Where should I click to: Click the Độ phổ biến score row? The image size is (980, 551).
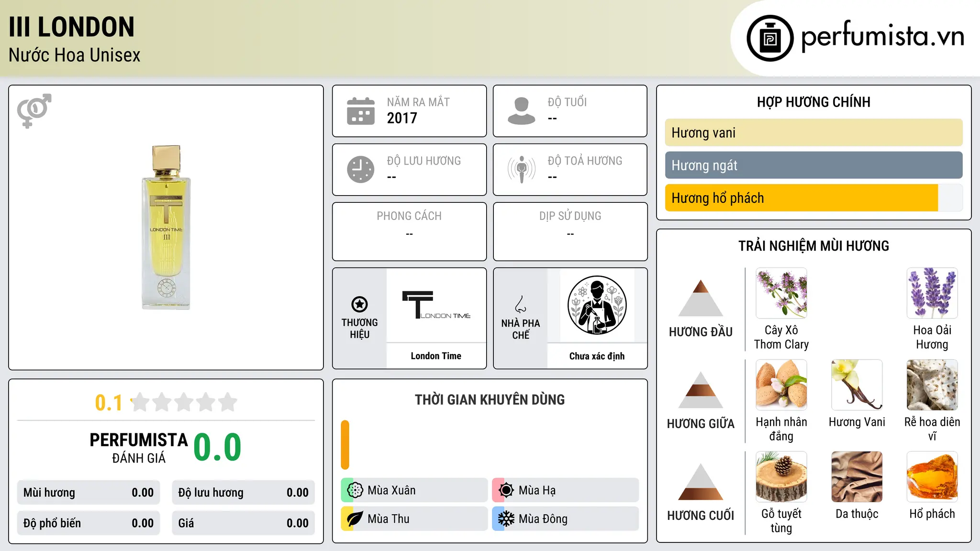(x=89, y=523)
